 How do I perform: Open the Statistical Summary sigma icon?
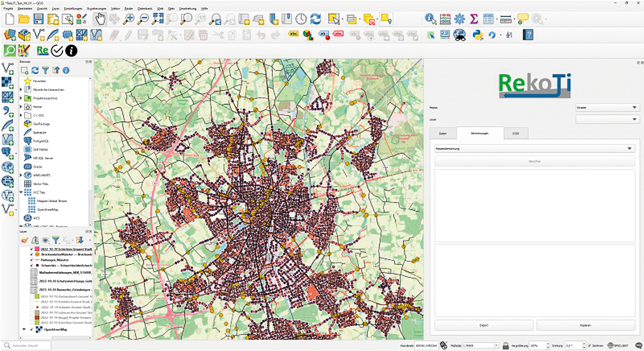pyautogui.click(x=474, y=19)
